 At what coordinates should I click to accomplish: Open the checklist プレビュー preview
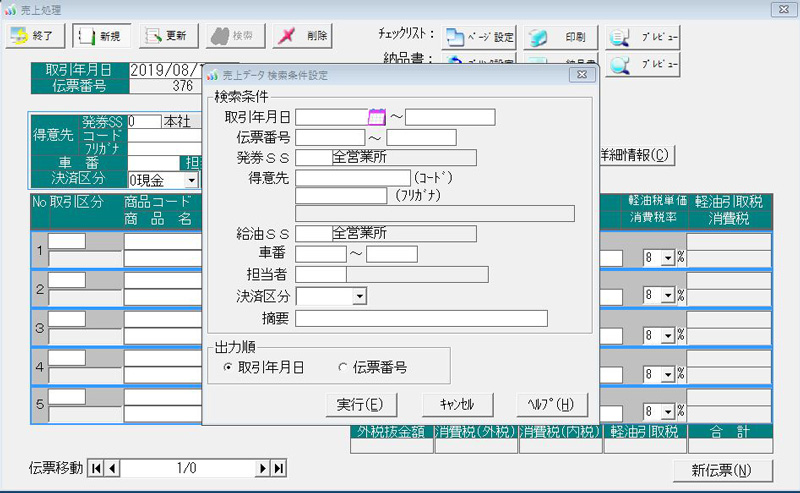[x=643, y=38]
